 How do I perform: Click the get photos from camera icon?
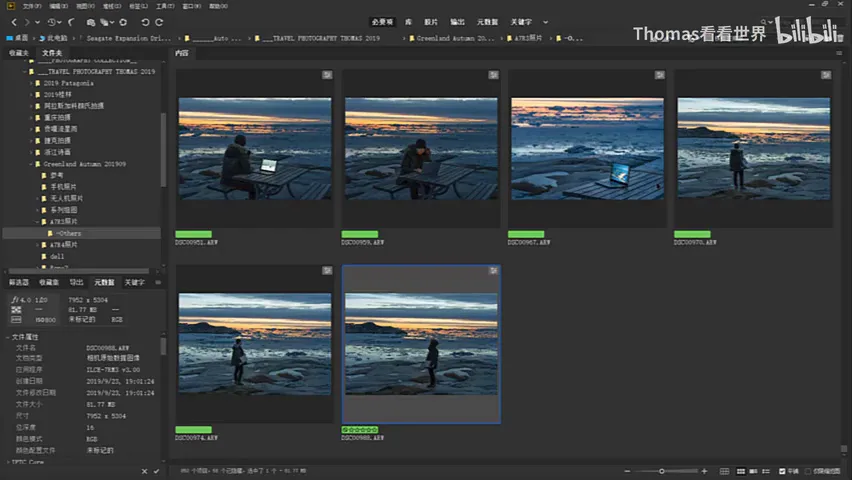tap(91, 22)
